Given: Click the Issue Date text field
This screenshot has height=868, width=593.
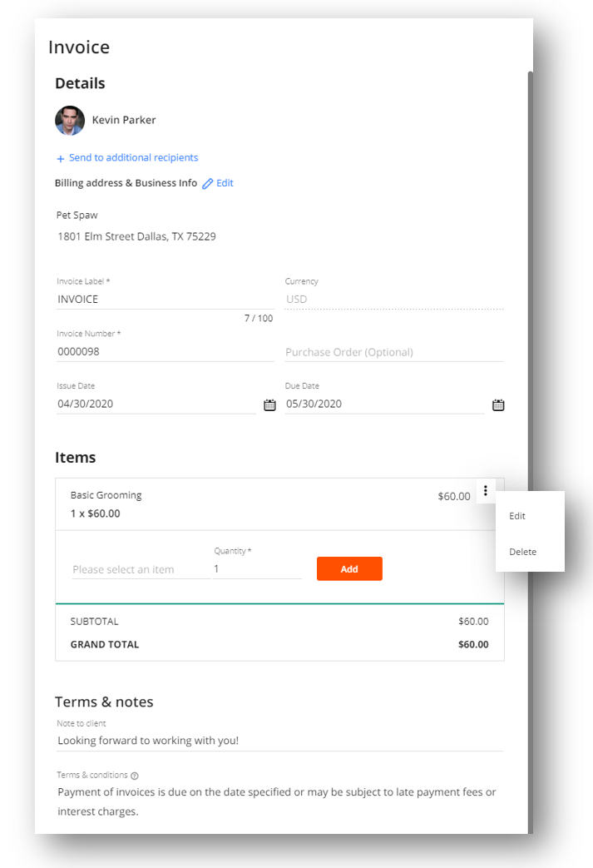Looking at the screenshot, I should click(x=156, y=404).
